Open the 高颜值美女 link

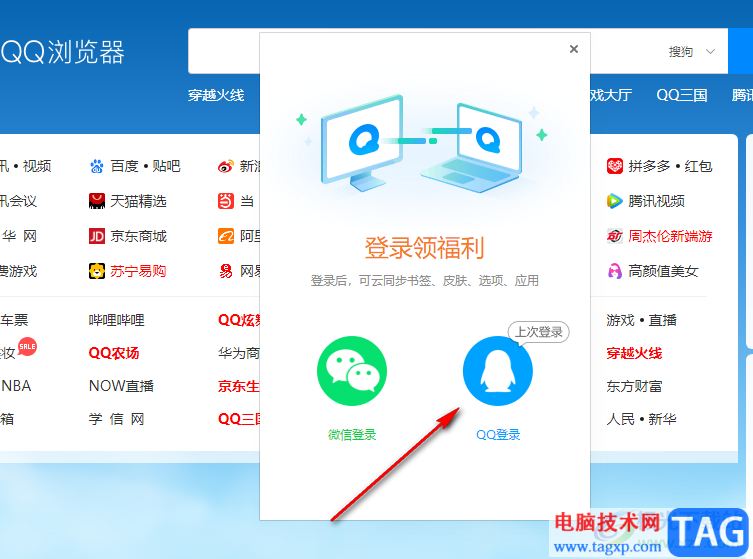pyautogui.click(x=663, y=271)
